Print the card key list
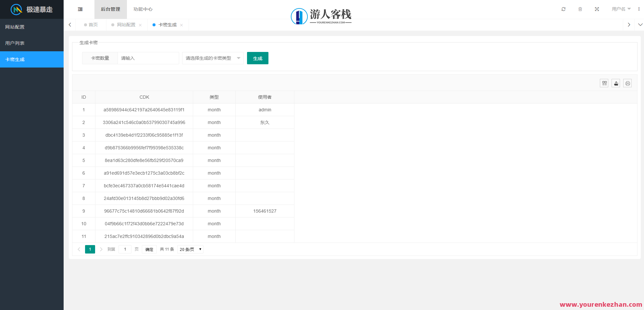This screenshot has height=310, width=644. pos(627,83)
